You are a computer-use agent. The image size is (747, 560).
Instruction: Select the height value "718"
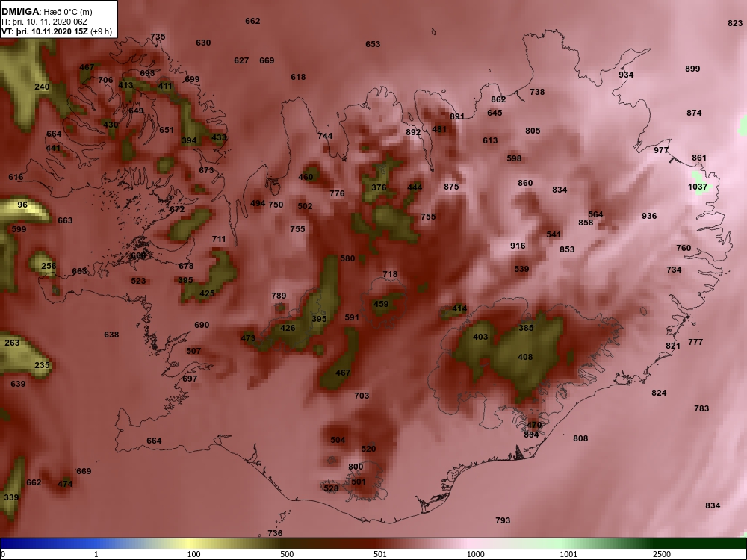click(390, 274)
